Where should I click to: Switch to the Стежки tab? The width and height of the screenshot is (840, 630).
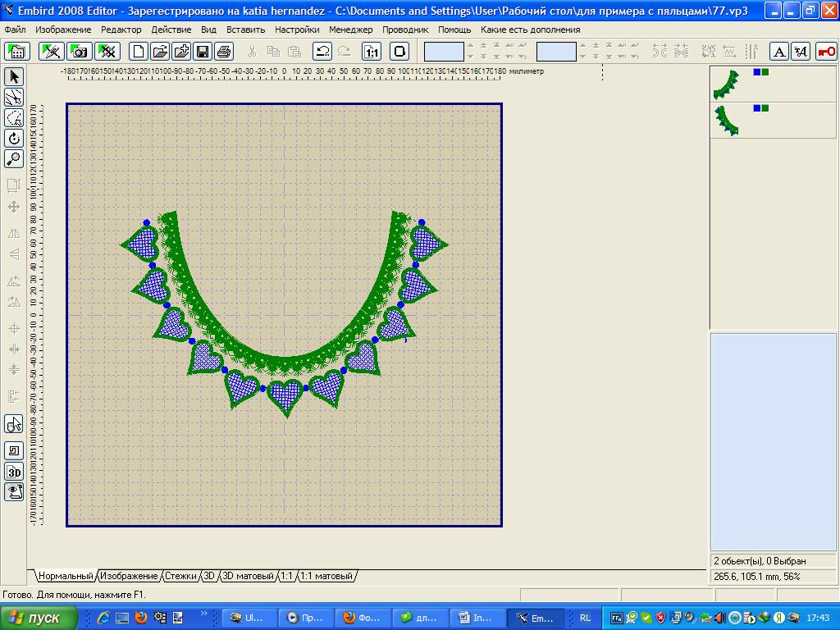click(180, 577)
